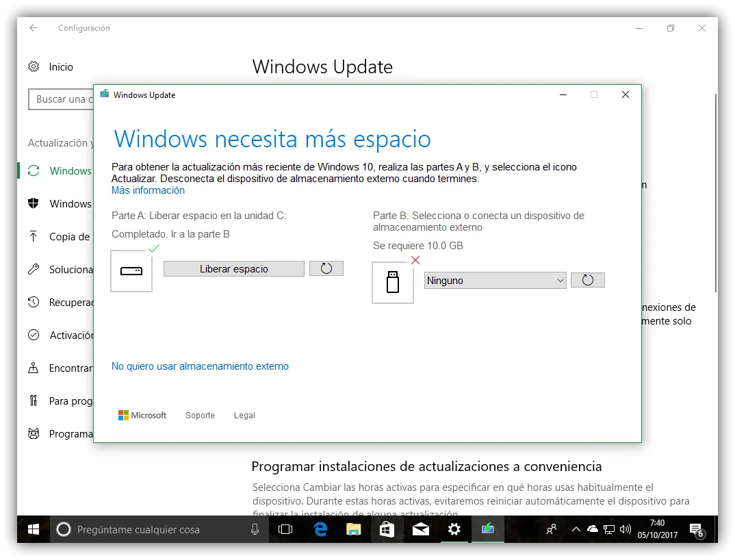
Task: Click the Cortana microphone icon
Action: [x=255, y=529]
